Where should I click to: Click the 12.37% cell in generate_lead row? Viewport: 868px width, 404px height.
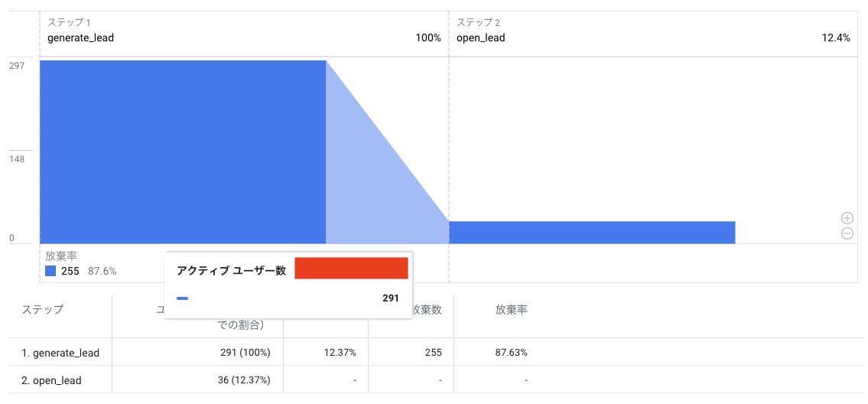340,353
